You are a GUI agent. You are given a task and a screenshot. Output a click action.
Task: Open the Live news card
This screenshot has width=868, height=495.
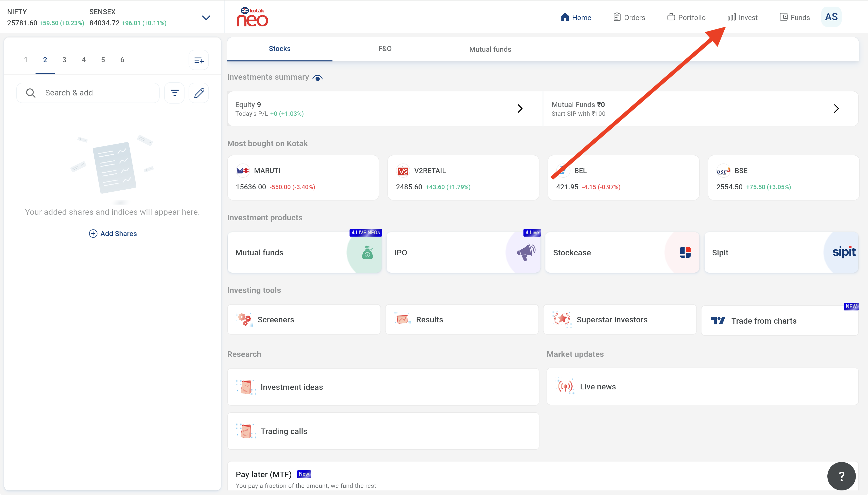(702, 387)
